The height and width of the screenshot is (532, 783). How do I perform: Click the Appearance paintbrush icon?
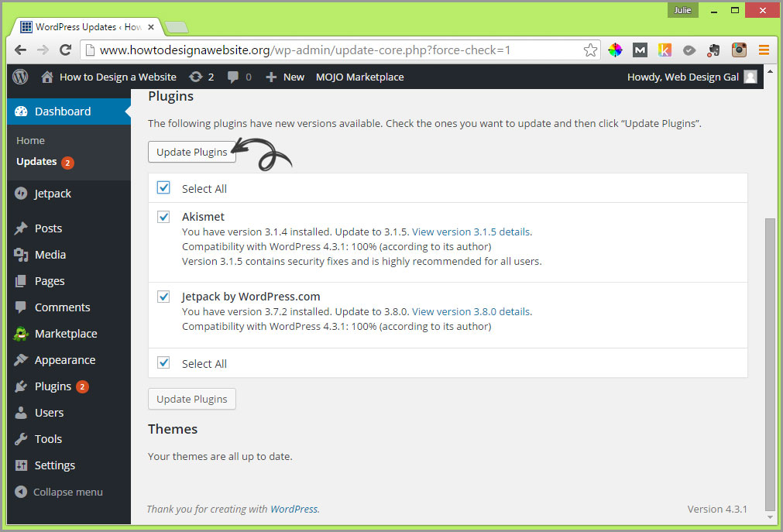pyautogui.click(x=21, y=359)
